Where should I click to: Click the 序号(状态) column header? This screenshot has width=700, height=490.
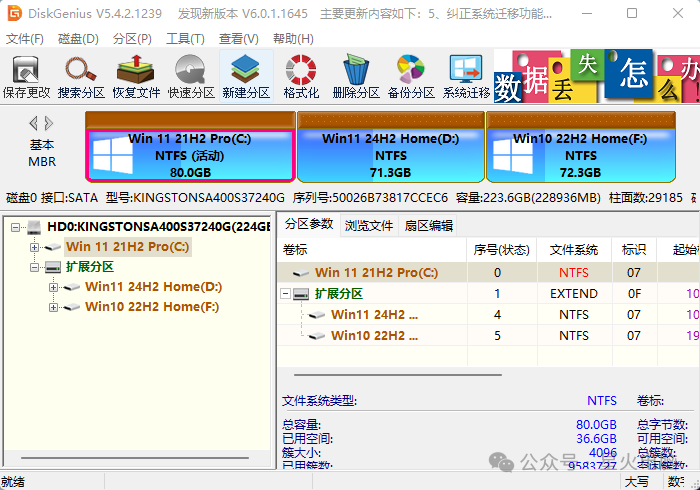coord(502,250)
